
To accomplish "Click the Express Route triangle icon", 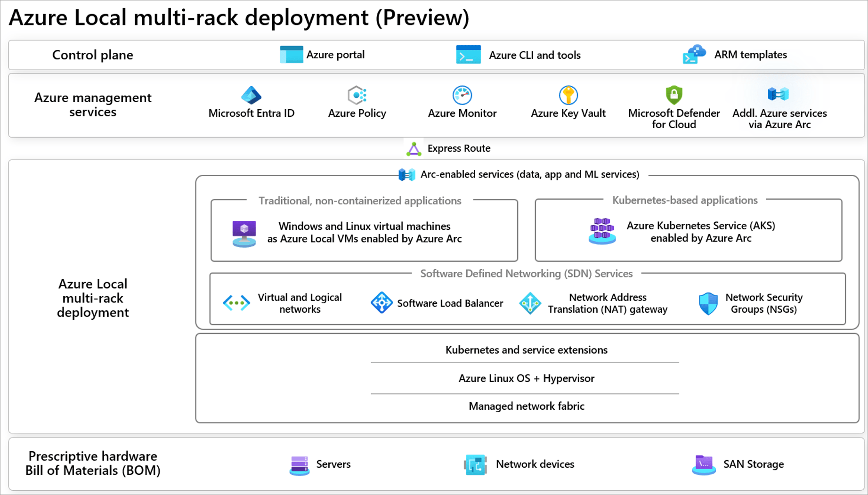I will (x=414, y=149).
